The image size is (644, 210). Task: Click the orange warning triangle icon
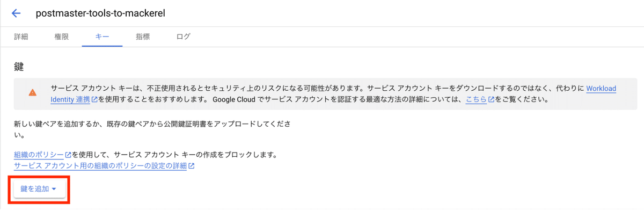pyautogui.click(x=33, y=92)
